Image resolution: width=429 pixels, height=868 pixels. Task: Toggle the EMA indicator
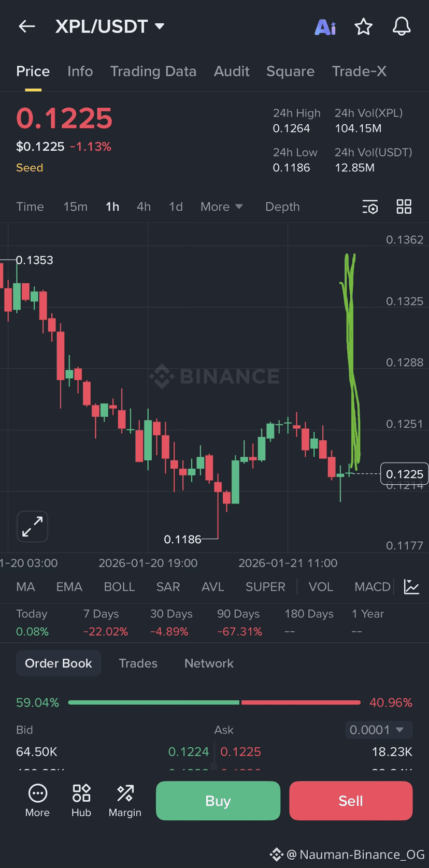(69, 587)
